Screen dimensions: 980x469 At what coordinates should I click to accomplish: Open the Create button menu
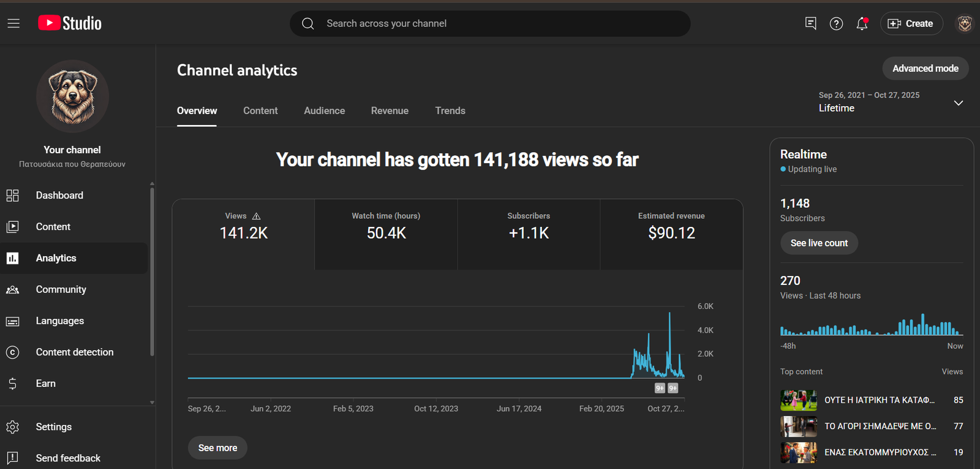pyautogui.click(x=911, y=23)
